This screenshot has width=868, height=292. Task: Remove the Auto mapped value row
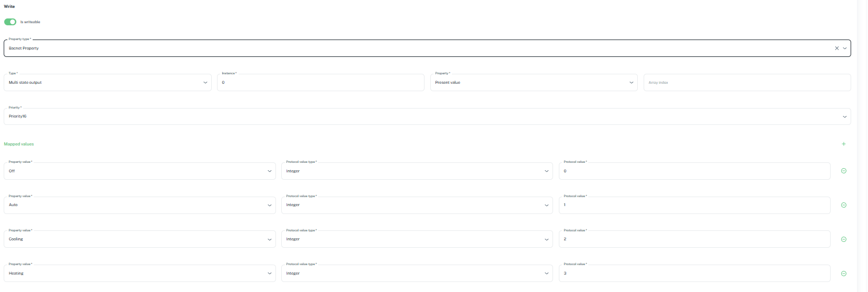click(x=844, y=205)
